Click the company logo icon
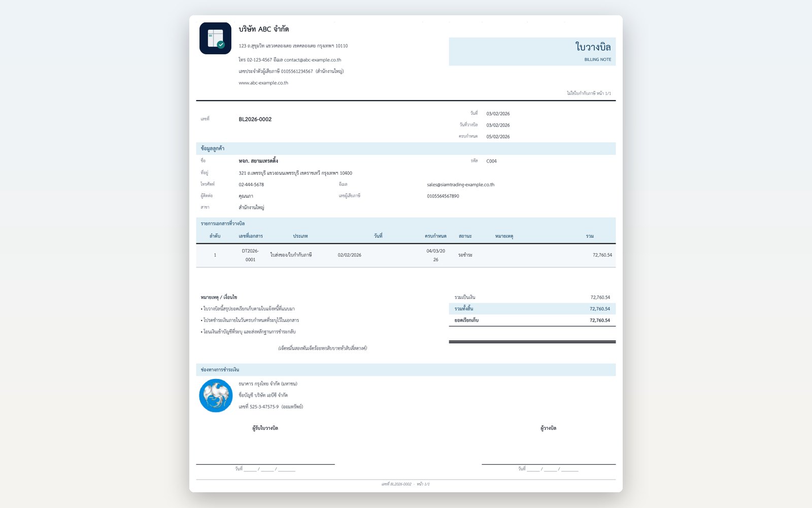 coord(215,38)
